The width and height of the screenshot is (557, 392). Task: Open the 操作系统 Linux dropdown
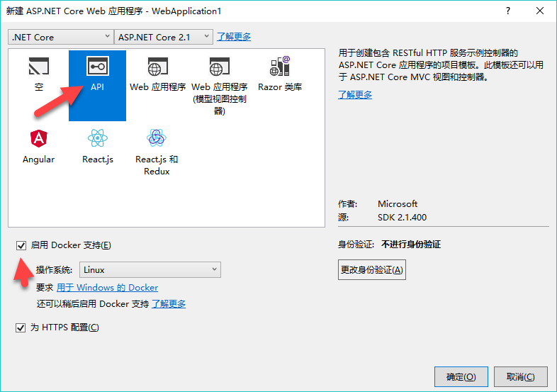150,270
